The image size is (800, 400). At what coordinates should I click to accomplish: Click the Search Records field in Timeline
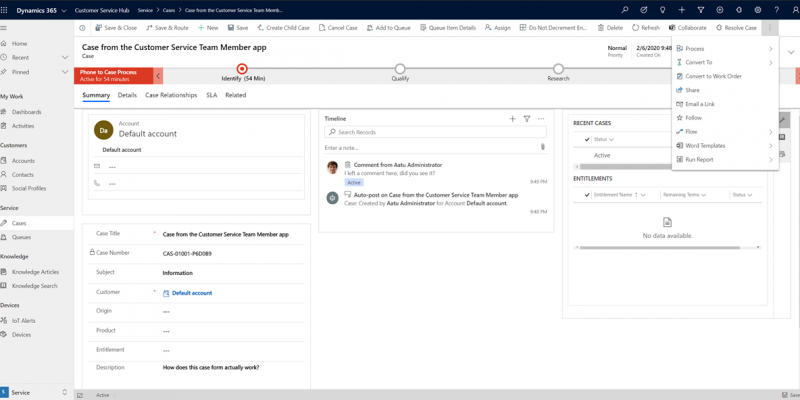coord(435,132)
